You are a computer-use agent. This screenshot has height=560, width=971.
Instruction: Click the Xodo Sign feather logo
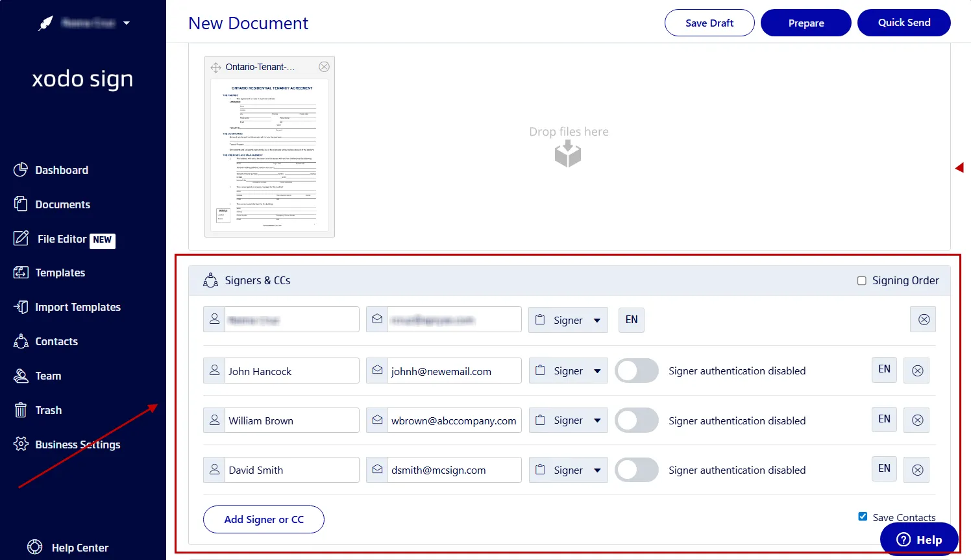45,23
